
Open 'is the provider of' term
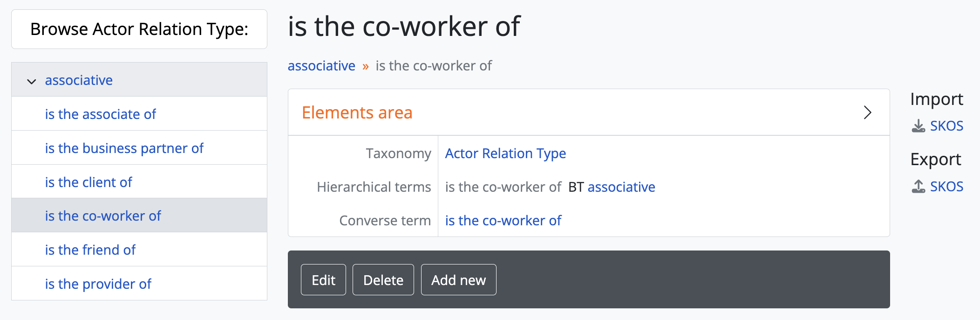98,284
